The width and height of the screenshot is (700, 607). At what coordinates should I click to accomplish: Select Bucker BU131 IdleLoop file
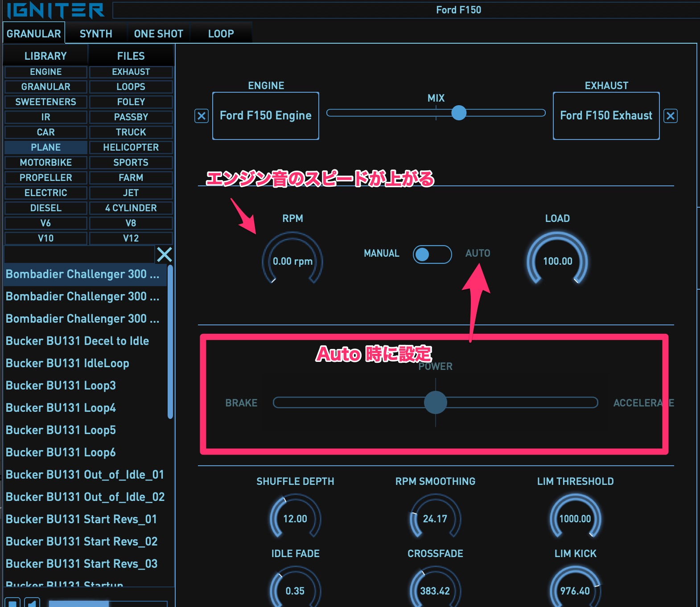85,363
